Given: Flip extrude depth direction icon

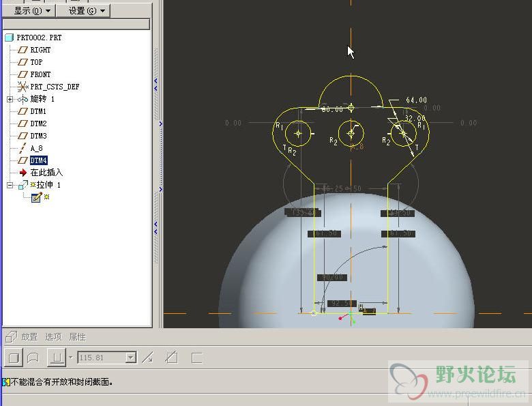Looking at the screenshot, I should point(147,358).
